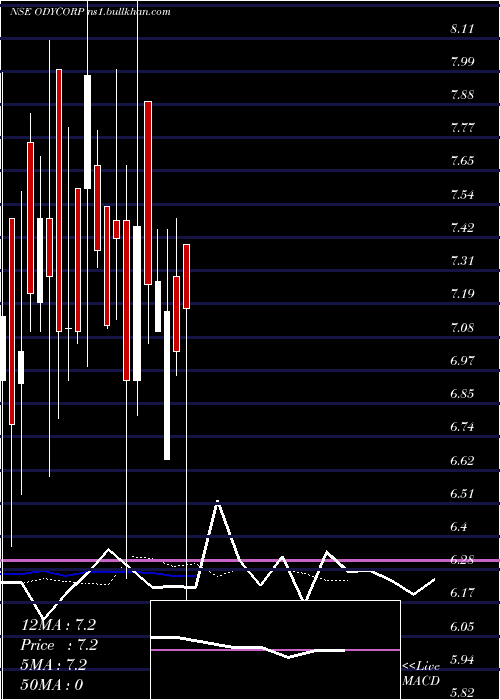The width and height of the screenshot is (500, 700).
Task: Click the tallest white candlestick near 7.88
Action: pyautogui.click(x=88, y=132)
